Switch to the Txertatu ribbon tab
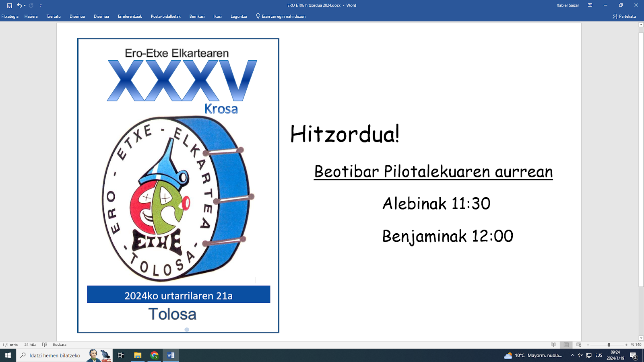 point(54,16)
